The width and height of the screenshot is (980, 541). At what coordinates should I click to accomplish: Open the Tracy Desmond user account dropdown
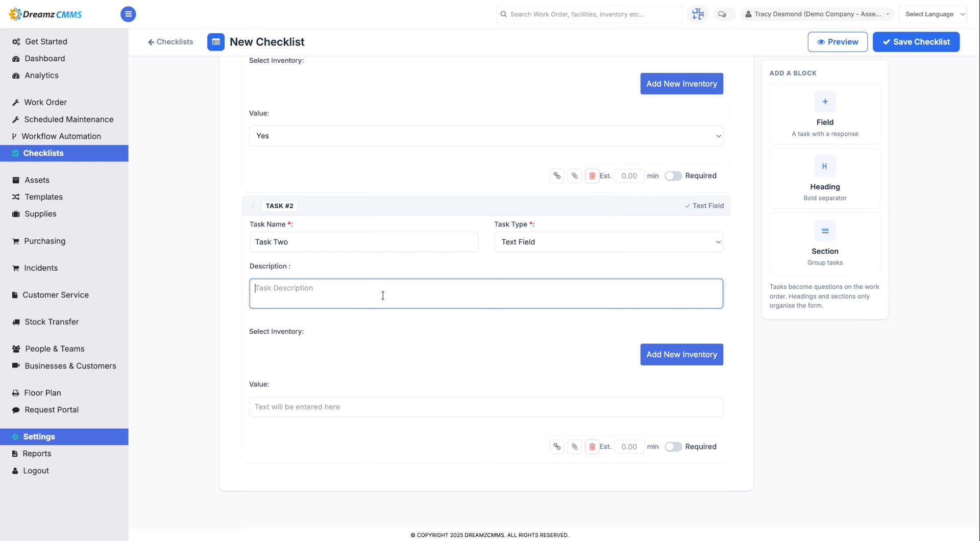point(817,14)
